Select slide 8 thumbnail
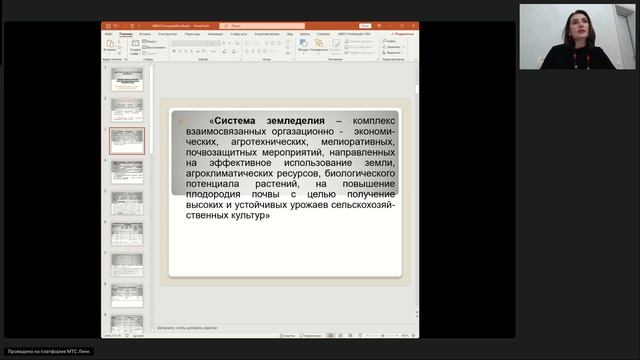This screenshot has width=640, height=360. 127,296
